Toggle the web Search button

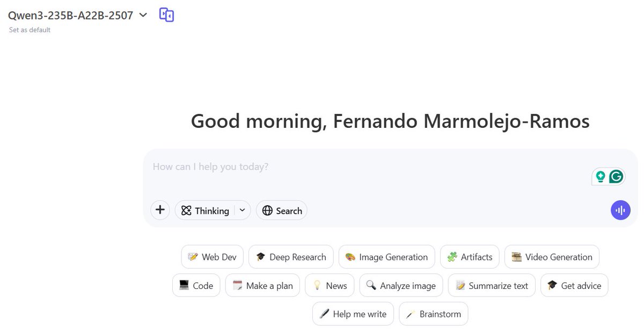pyautogui.click(x=282, y=211)
